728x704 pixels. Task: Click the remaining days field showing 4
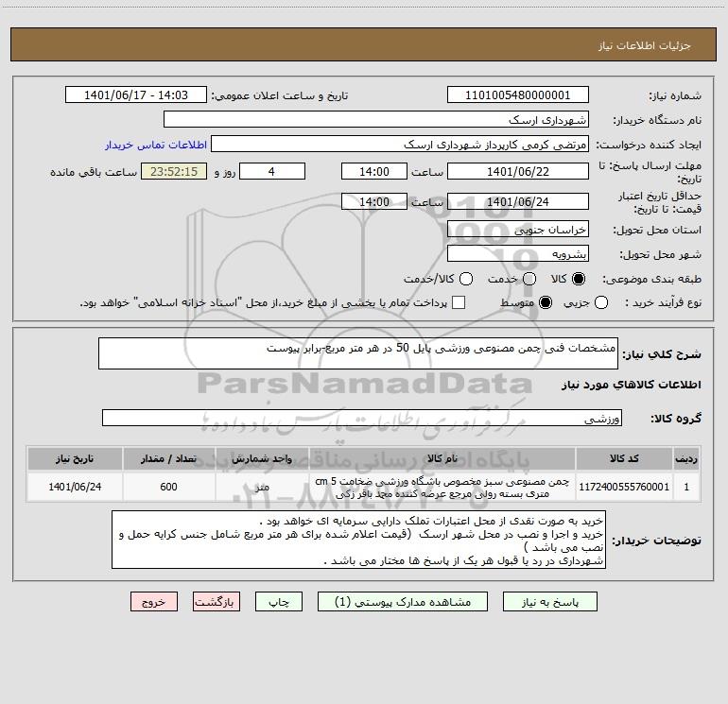point(272,171)
